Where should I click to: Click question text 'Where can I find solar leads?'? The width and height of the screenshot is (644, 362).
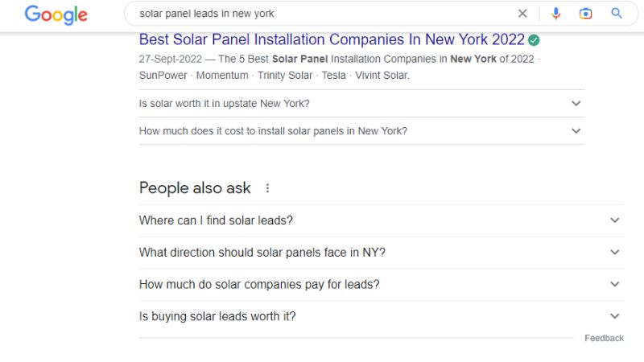216,220
